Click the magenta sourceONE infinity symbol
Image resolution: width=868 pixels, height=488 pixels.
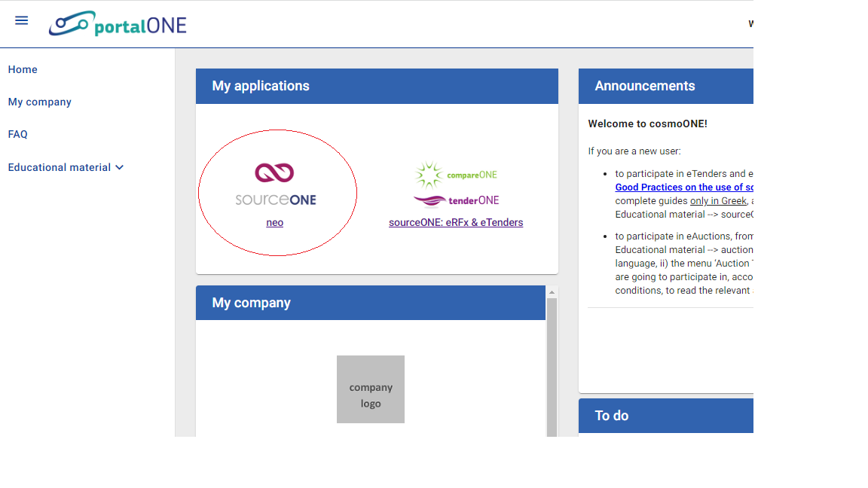click(x=274, y=172)
